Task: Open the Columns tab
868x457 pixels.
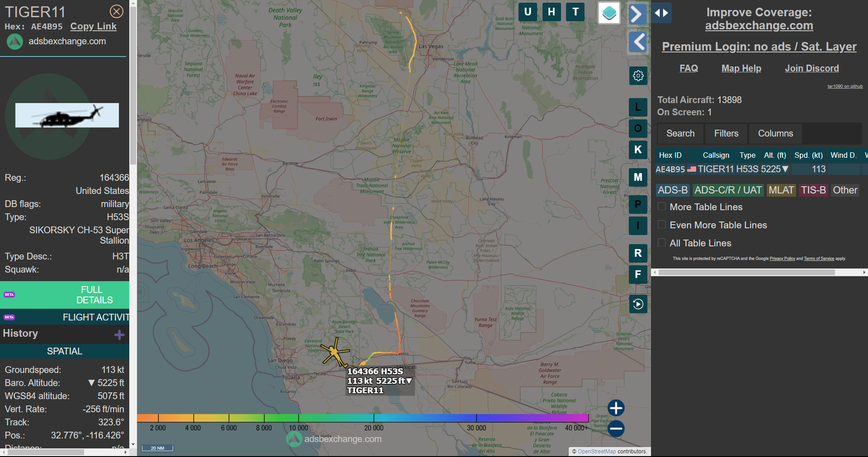Action: click(x=775, y=133)
